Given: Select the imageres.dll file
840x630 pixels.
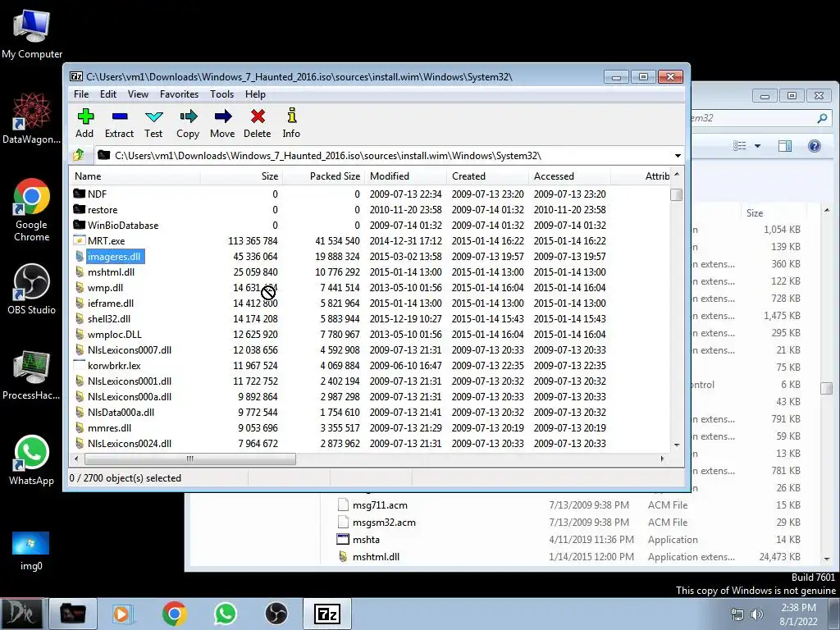Looking at the screenshot, I should [109, 257].
